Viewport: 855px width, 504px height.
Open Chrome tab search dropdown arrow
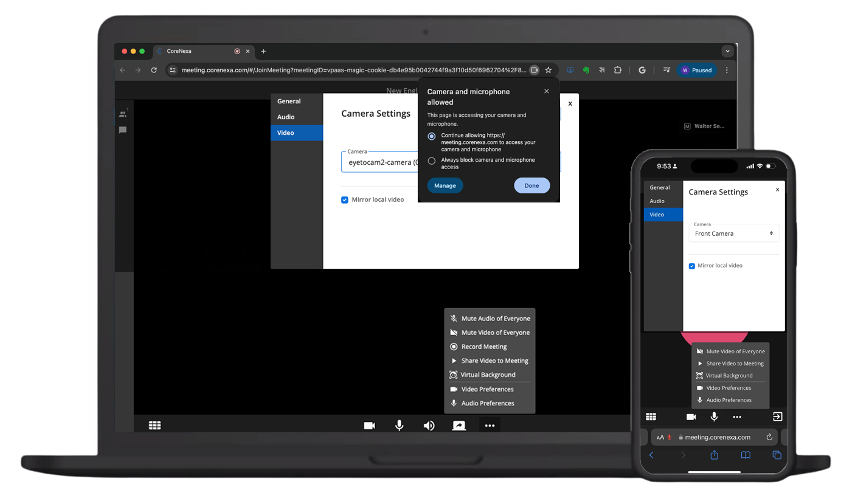click(727, 52)
